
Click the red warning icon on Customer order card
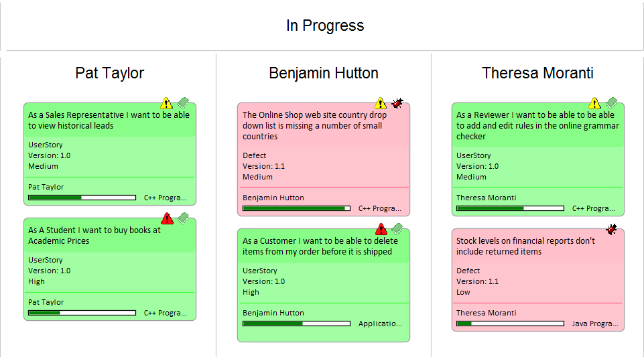(x=381, y=229)
